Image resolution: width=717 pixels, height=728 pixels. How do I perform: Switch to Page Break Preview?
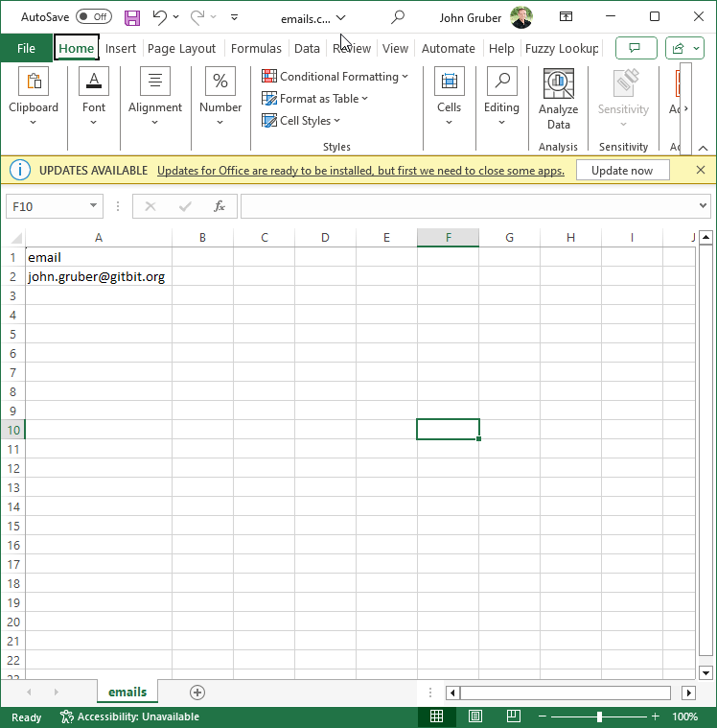pyautogui.click(x=513, y=716)
